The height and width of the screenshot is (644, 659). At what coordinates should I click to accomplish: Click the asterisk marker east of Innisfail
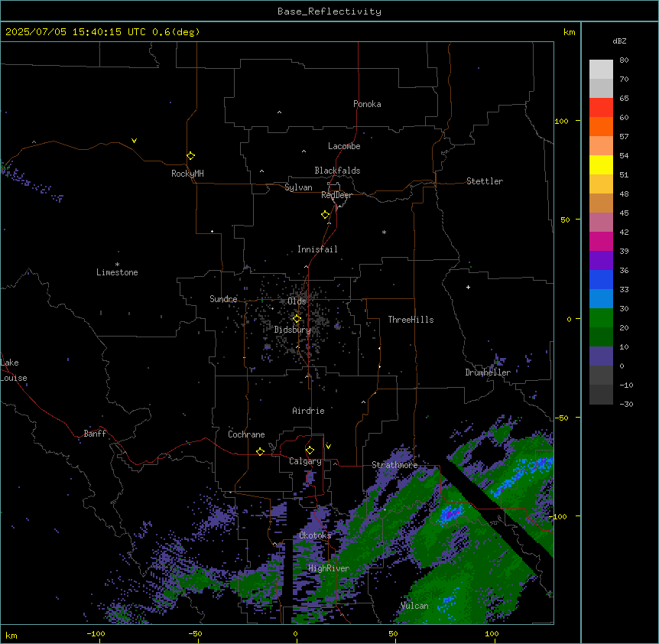(384, 232)
